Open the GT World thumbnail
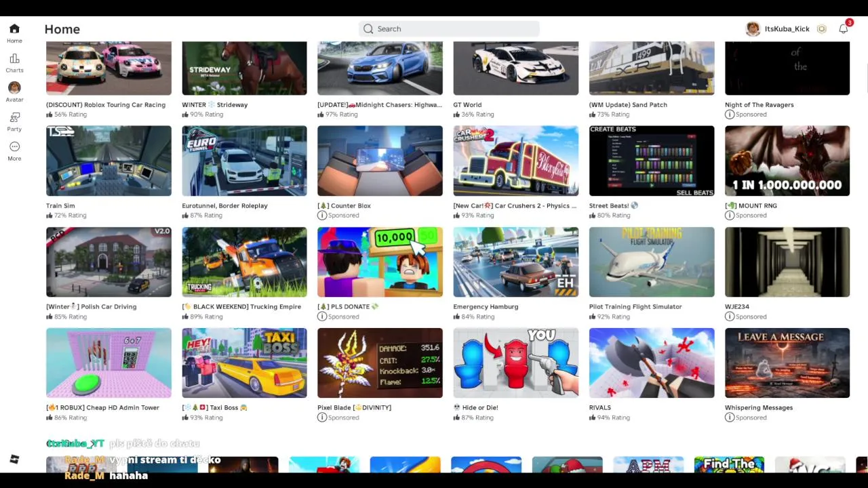The width and height of the screenshot is (868, 488). 516,68
